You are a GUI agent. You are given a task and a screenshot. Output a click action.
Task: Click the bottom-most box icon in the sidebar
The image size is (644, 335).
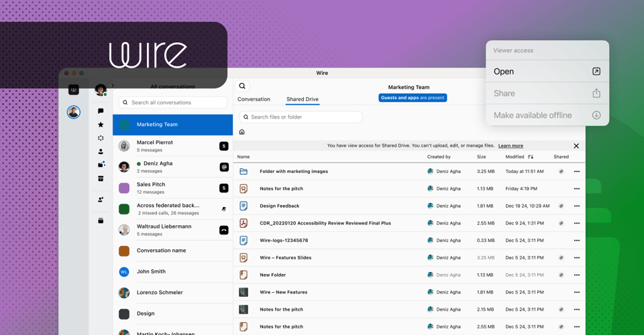(x=101, y=220)
